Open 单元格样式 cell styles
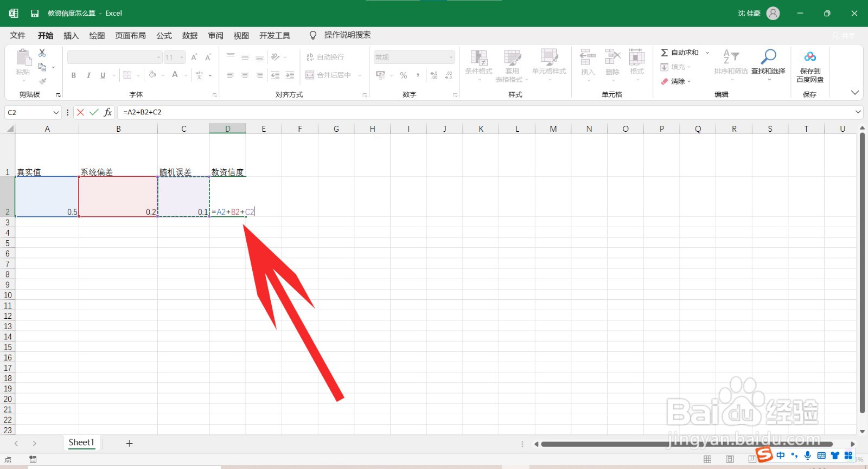The width and height of the screenshot is (868, 469). (549, 65)
